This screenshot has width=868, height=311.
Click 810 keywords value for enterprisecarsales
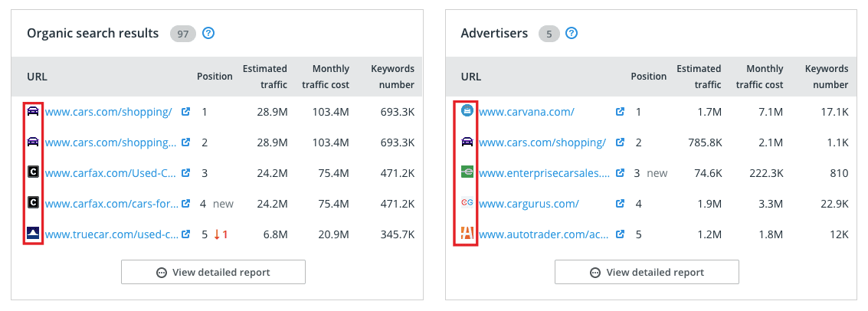click(x=839, y=173)
